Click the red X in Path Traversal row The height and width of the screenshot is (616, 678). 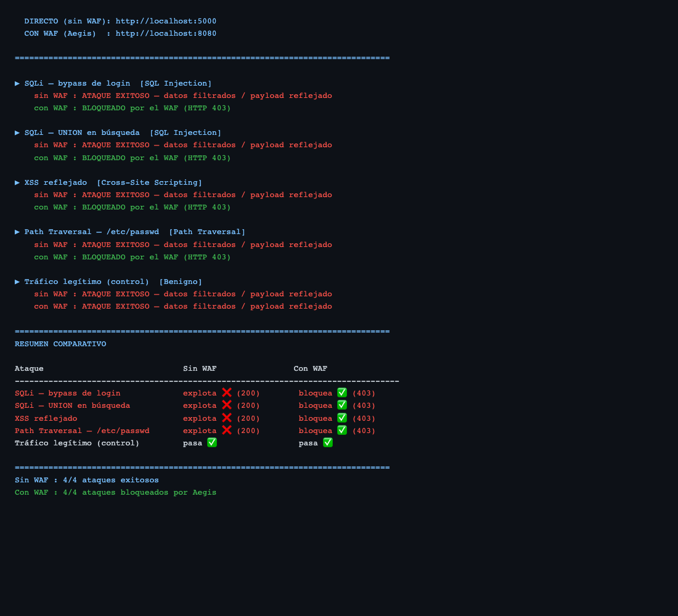227,430
